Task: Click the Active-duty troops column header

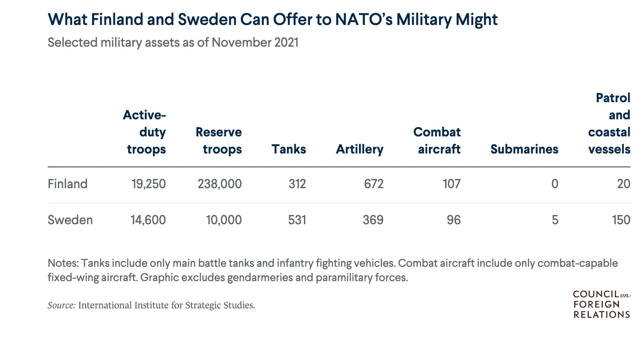Action: 145,132
